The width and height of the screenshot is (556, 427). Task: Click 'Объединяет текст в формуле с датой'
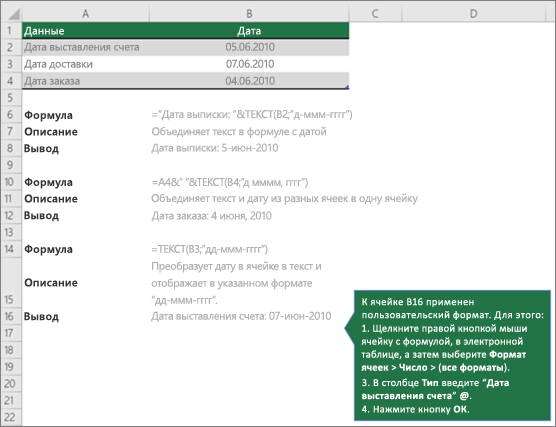[x=239, y=132]
